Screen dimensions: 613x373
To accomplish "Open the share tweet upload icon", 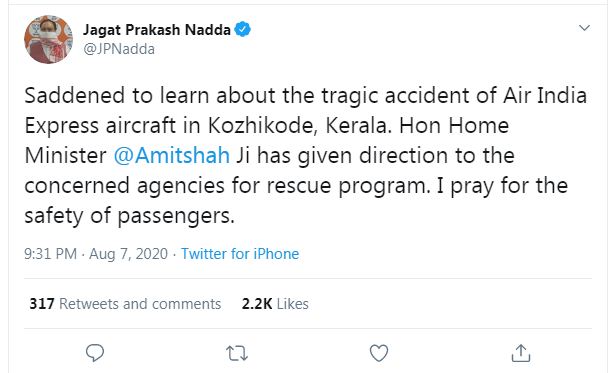I will point(521,353).
